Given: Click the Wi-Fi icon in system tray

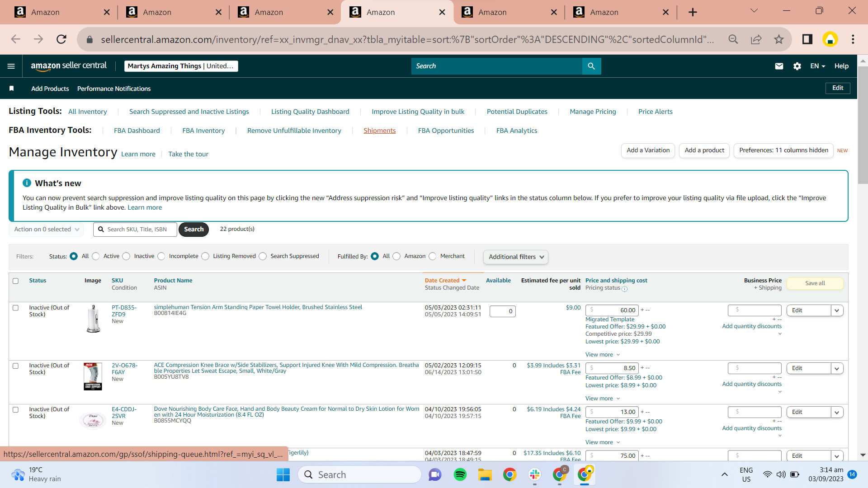Looking at the screenshot, I should point(767,474).
